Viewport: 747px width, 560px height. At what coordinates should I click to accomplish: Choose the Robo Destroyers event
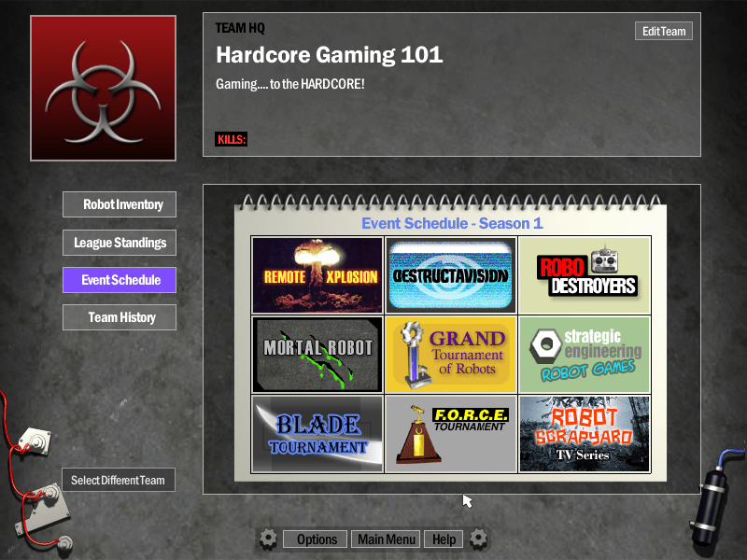coord(584,275)
